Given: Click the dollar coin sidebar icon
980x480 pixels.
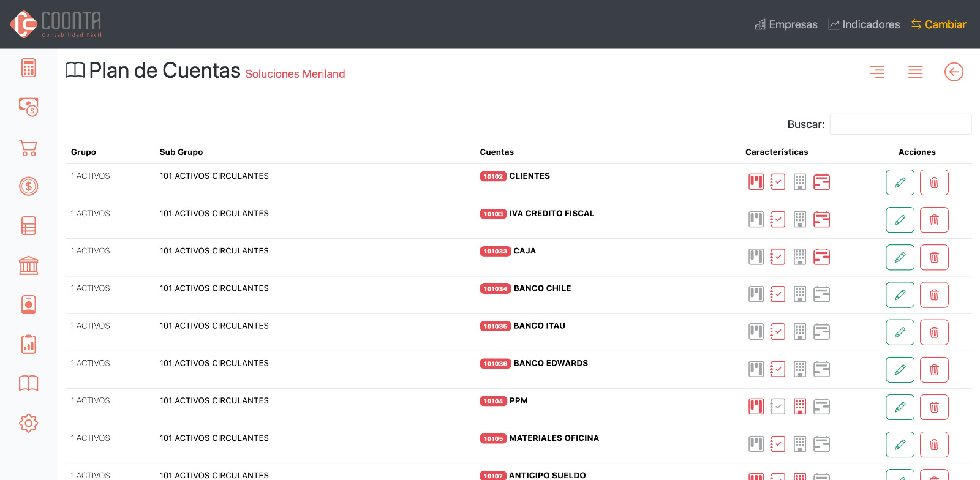Looking at the screenshot, I should (28, 186).
